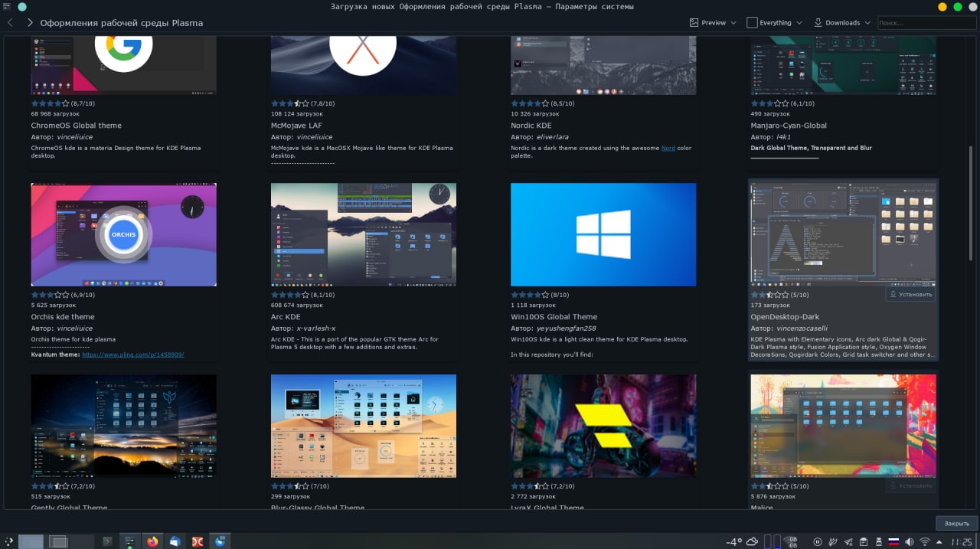Click the Gently theme rating stars (7,2/10)
Viewport: 980px width, 549px height.
click(x=50, y=485)
